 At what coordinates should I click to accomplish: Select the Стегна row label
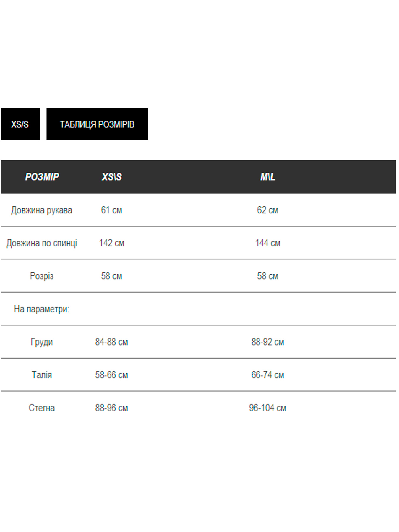click(42, 408)
